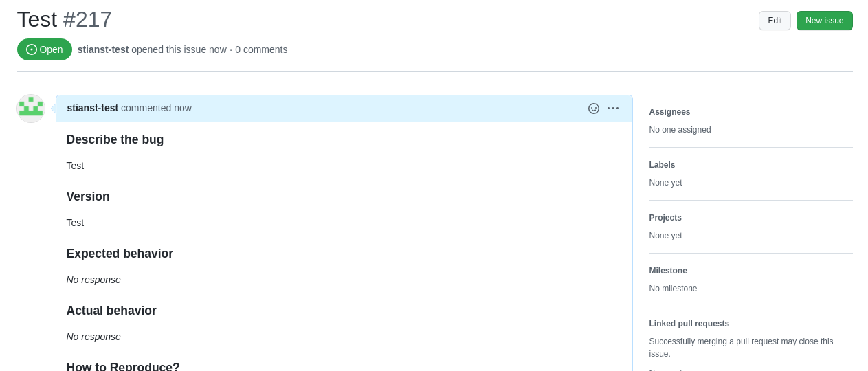Click 'No response' under Actual behavior

(93, 337)
